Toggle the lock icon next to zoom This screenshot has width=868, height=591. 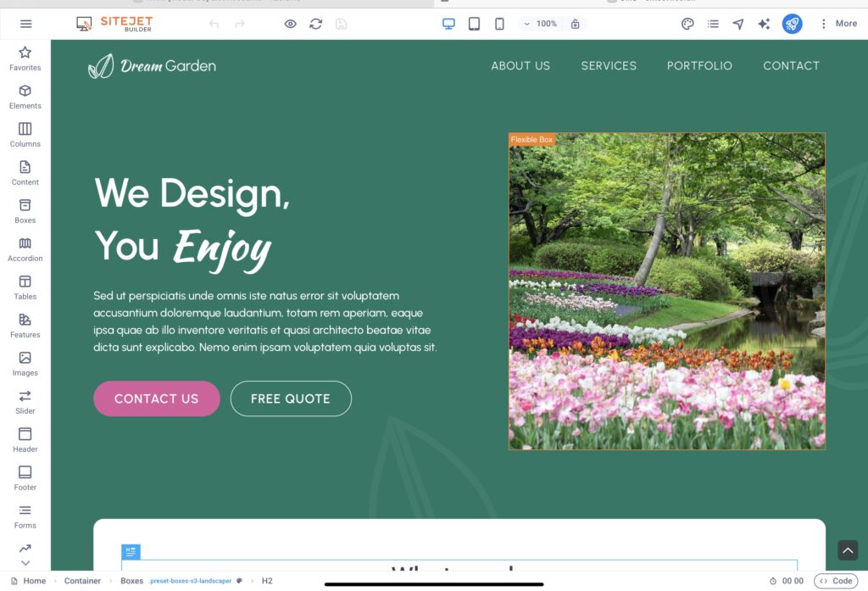pos(576,24)
